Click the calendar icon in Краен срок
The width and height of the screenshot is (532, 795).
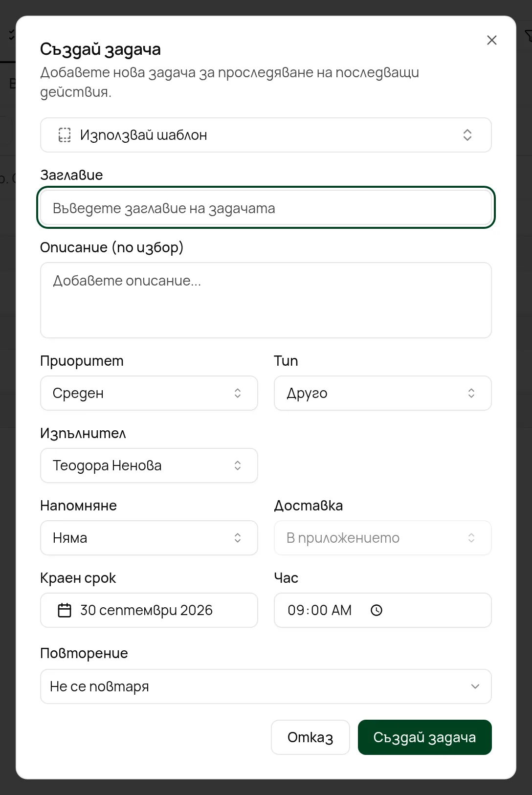point(65,610)
